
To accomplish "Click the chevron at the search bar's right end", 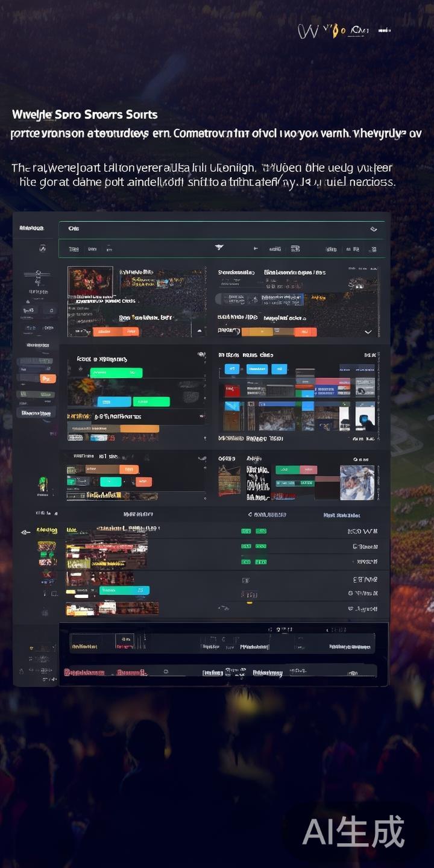I will coord(374,229).
